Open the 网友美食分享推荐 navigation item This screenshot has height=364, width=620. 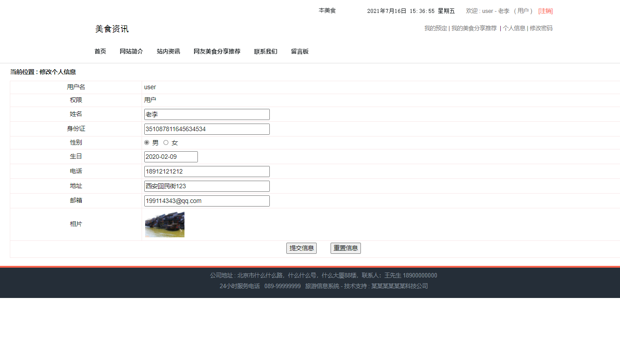(x=217, y=51)
